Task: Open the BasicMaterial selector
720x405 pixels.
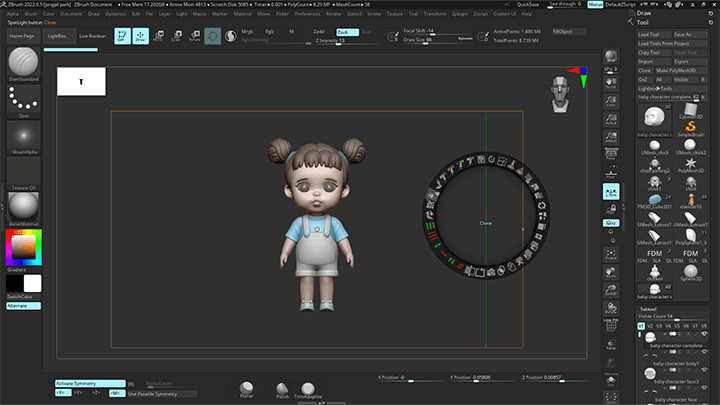Action: 23,209
